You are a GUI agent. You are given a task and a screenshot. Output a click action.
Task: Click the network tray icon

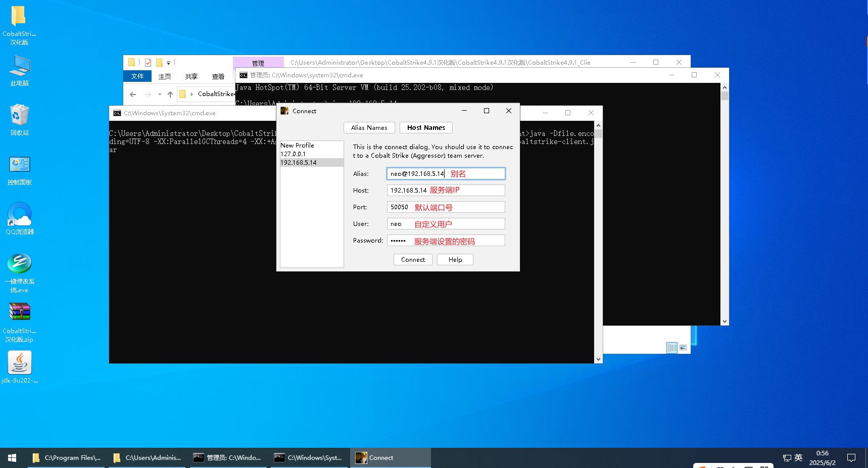787,458
